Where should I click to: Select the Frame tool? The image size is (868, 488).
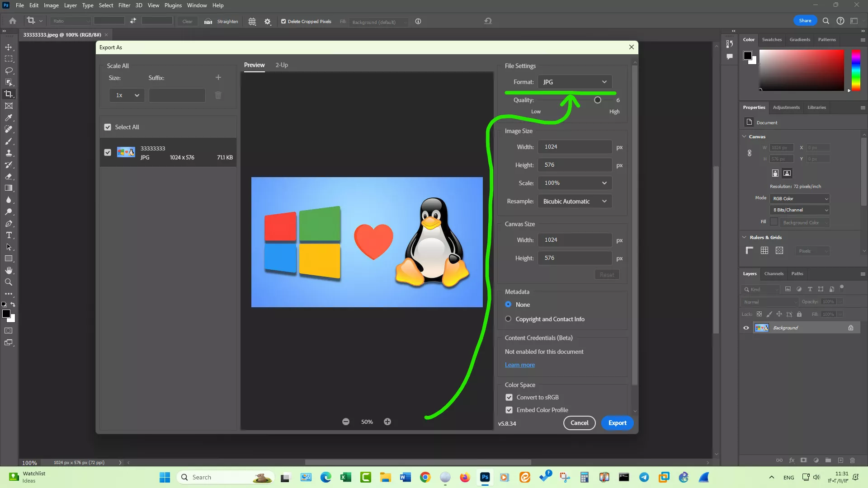[9, 106]
